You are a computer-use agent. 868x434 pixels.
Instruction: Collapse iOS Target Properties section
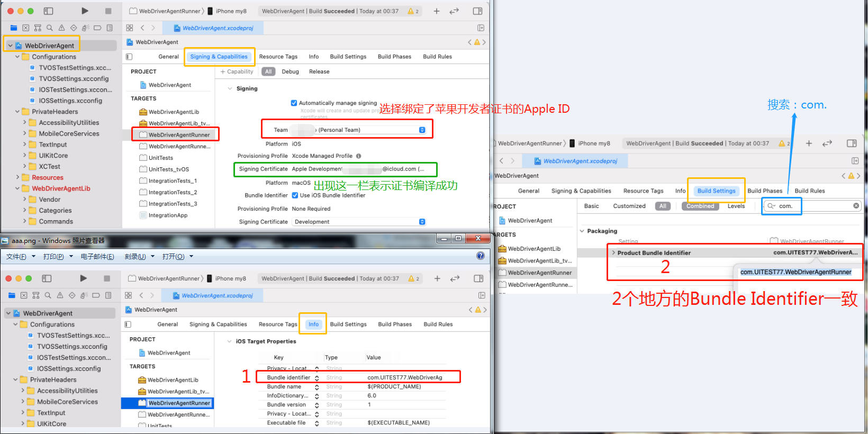pos(229,341)
